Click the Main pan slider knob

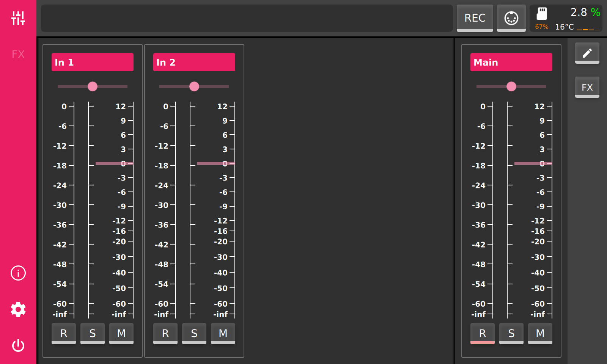(511, 86)
